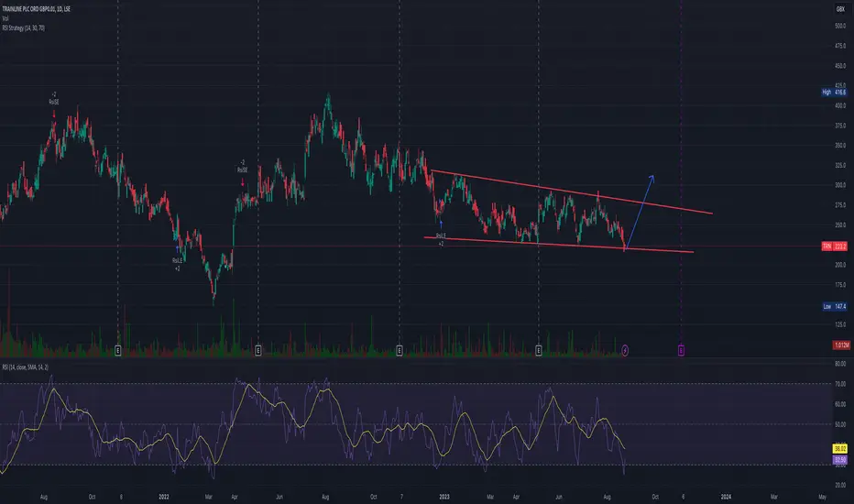The height and width of the screenshot is (504, 854).
Task: Click the High 416.6 price label
Action: tap(835, 92)
